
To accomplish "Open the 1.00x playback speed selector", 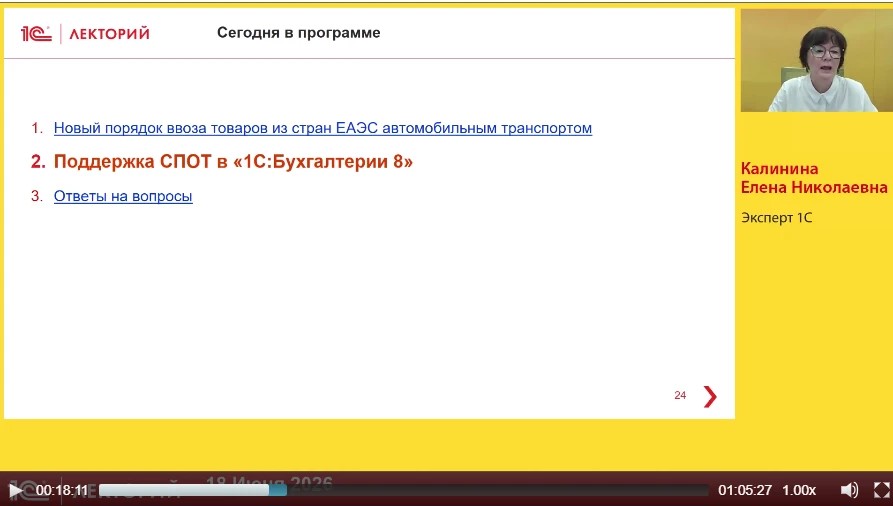I will click(799, 490).
